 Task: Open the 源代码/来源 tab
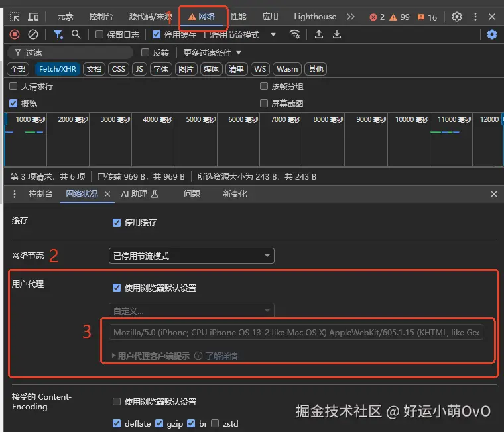pos(151,17)
